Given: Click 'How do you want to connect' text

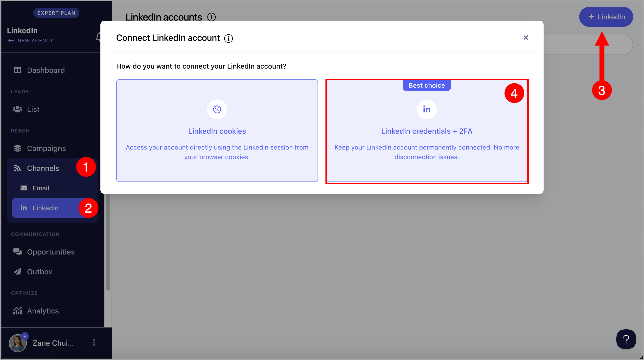Looking at the screenshot, I should (x=201, y=66).
